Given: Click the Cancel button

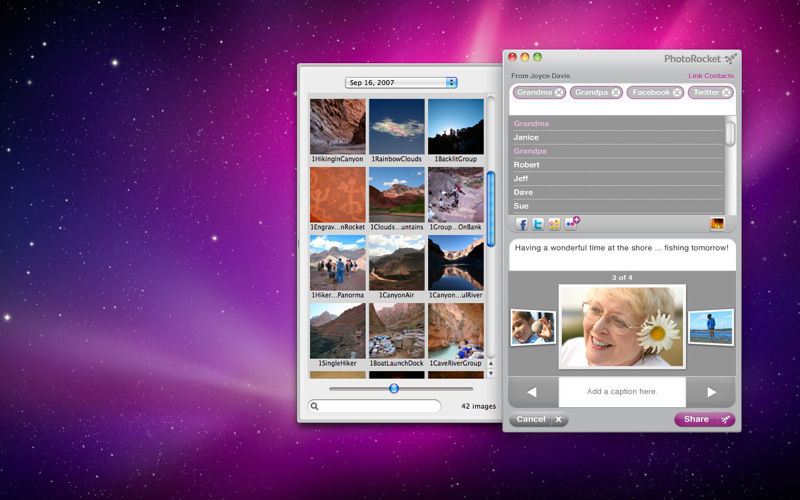Looking at the screenshot, I should coord(538,419).
